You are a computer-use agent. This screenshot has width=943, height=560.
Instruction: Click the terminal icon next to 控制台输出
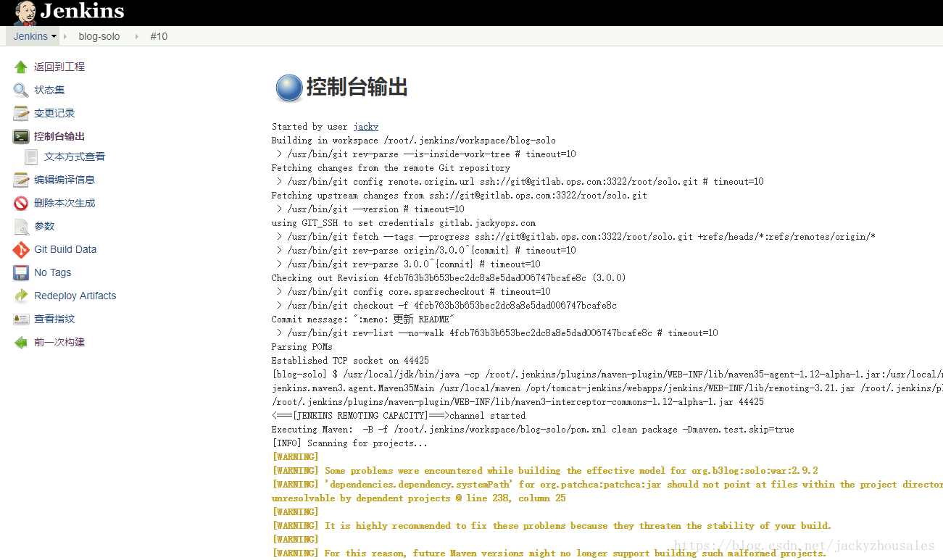point(21,136)
